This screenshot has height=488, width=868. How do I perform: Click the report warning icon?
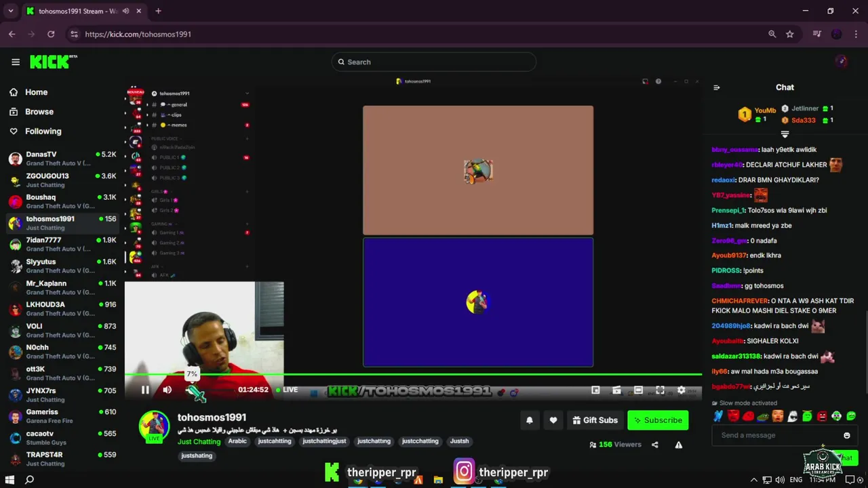(x=678, y=445)
